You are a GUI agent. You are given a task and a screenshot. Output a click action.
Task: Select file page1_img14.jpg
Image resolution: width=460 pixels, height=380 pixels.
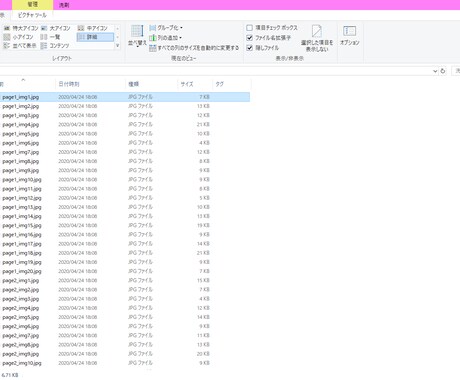point(125,216)
